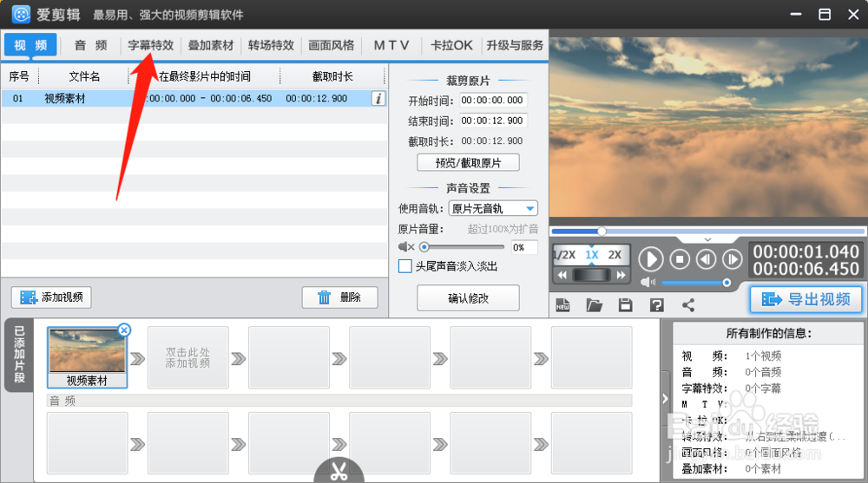Image resolution: width=868 pixels, height=483 pixels.
Task: Click the rewind double-arrow button
Action: coord(562,275)
